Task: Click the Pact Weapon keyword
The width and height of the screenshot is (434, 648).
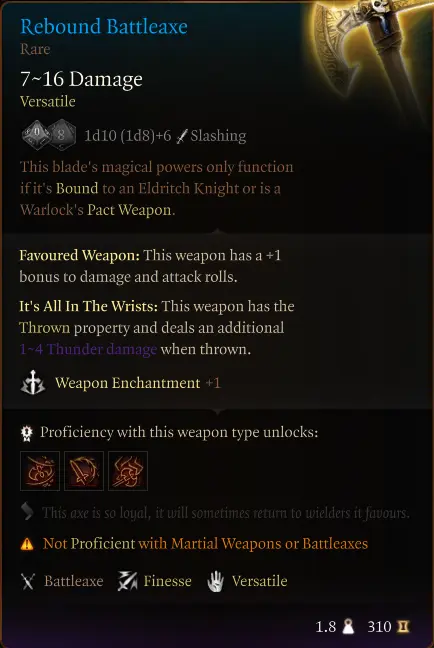Action: (129, 210)
